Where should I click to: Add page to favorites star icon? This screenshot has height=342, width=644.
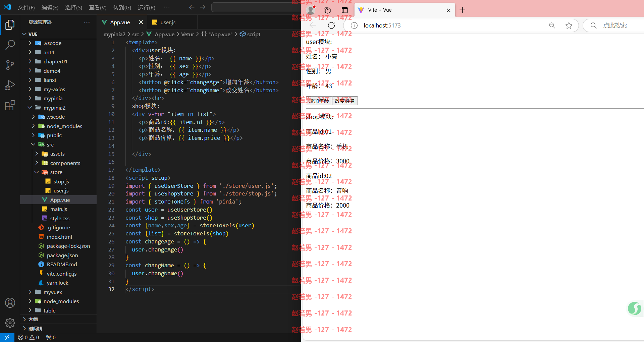tap(569, 25)
